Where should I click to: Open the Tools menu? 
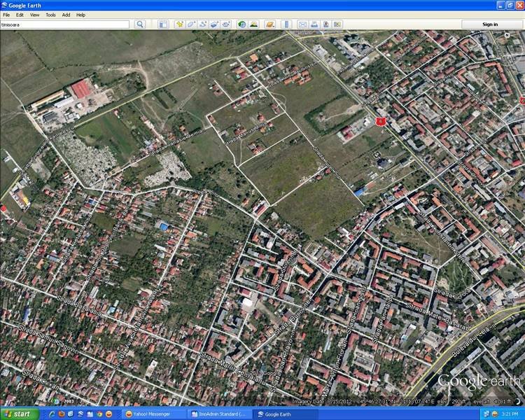(x=50, y=14)
